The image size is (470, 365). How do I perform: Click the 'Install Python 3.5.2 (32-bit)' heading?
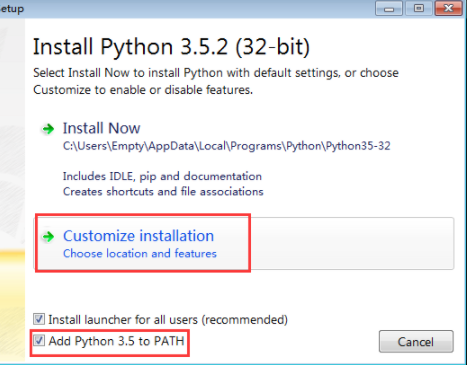pyautogui.click(x=171, y=47)
